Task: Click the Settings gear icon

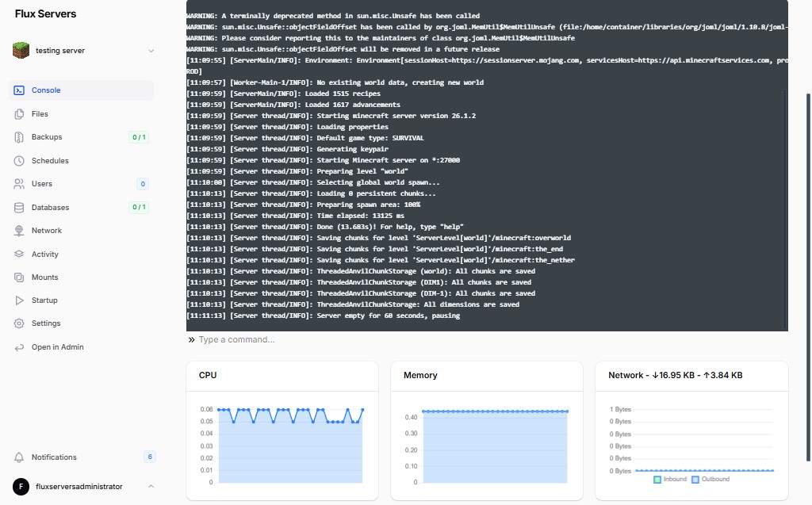Action: [x=19, y=323]
